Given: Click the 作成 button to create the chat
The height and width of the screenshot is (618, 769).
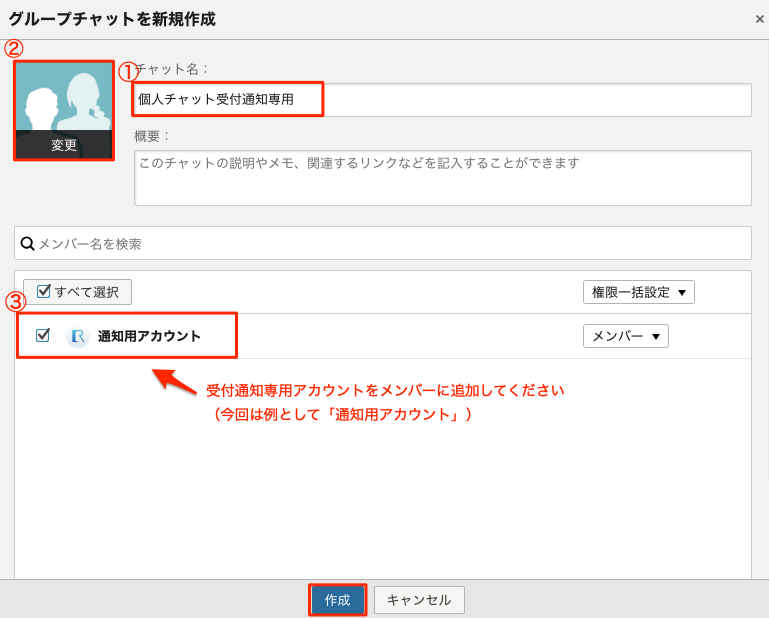Looking at the screenshot, I should click(337, 600).
